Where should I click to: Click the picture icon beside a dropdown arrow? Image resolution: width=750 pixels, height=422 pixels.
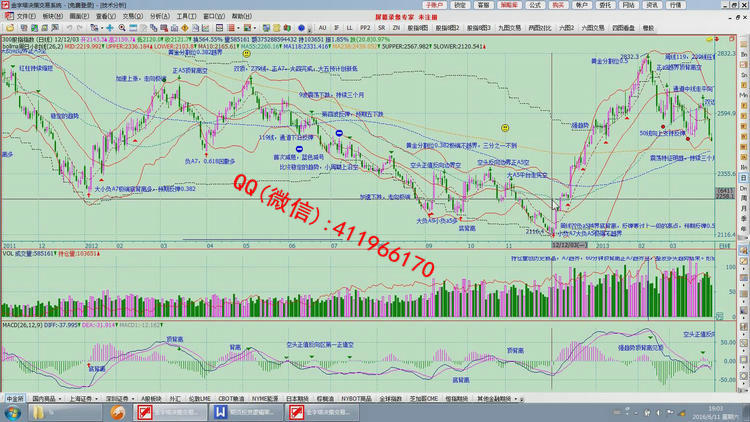(x=247, y=28)
